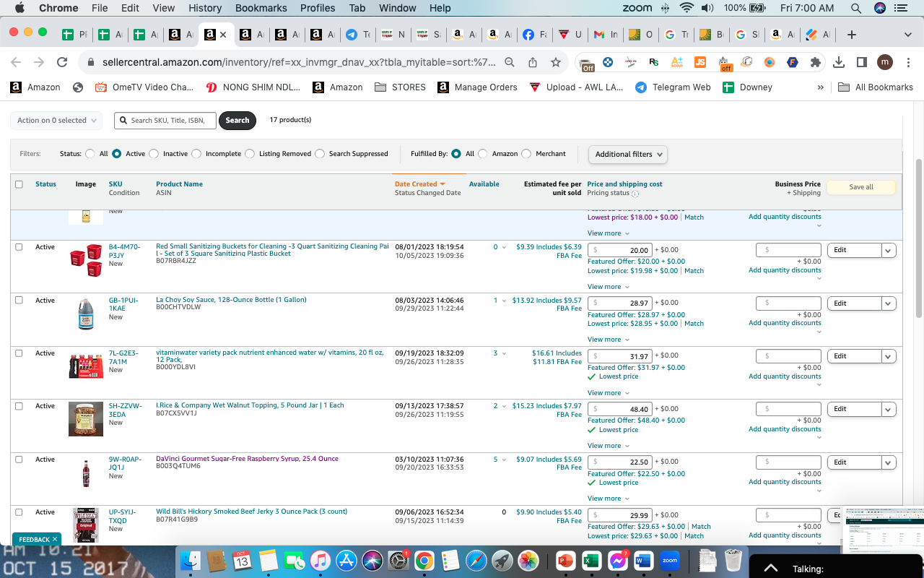Expand Edit options for La Choy Soy Sauce
This screenshot has height=578, width=924.
point(889,303)
